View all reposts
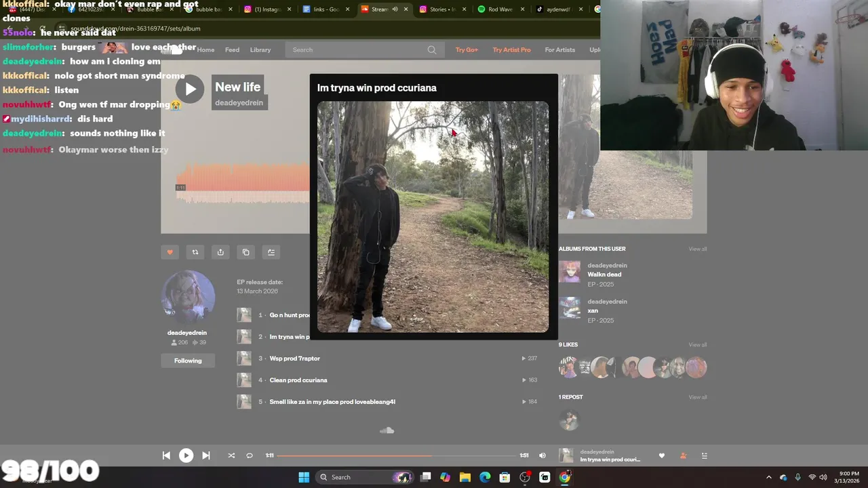Viewport: 868px width, 488px height. [698, 397]
